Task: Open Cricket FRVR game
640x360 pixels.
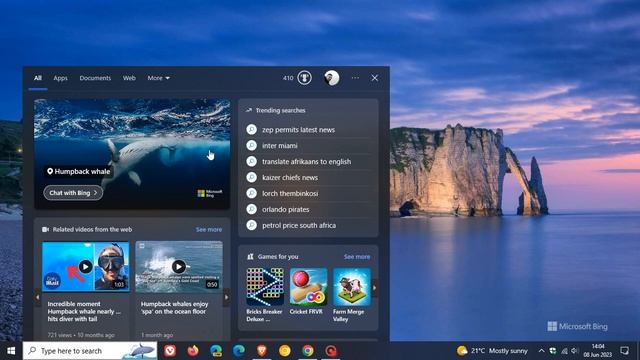Action: 308,291
